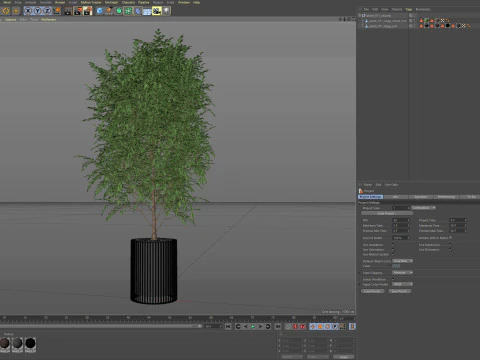Screen dimensions: 480x360
Task: Toggle the Z axis lock button
Action: (48, 11)
